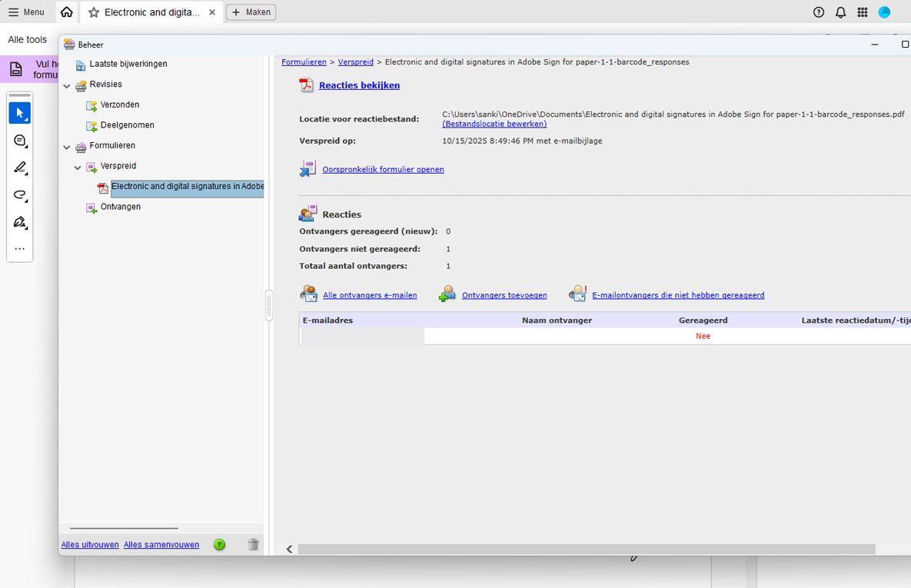Click the PDF icon beside Reacties bekijken
The image size is (911, 588).
pos(306,85)
